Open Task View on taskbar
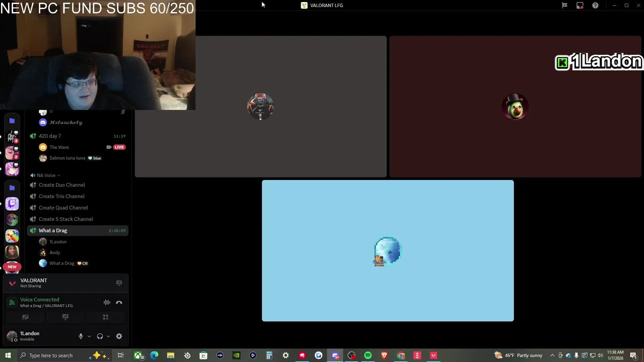This screenshot has height=362, width=644. click(121, 355)
